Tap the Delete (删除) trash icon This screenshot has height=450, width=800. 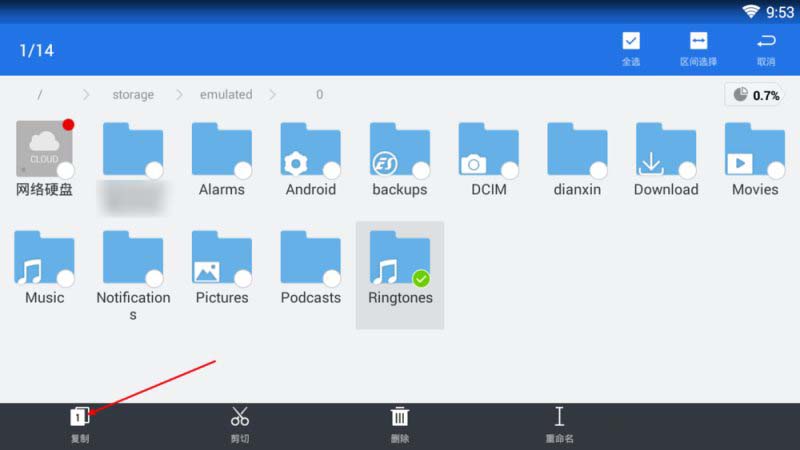coord(399,416)
